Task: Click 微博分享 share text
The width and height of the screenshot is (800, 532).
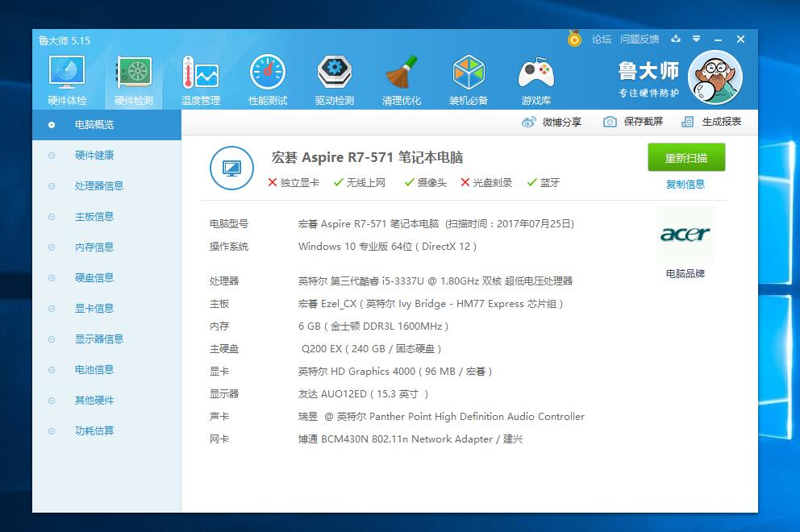Action: click(x=562, y=122)
